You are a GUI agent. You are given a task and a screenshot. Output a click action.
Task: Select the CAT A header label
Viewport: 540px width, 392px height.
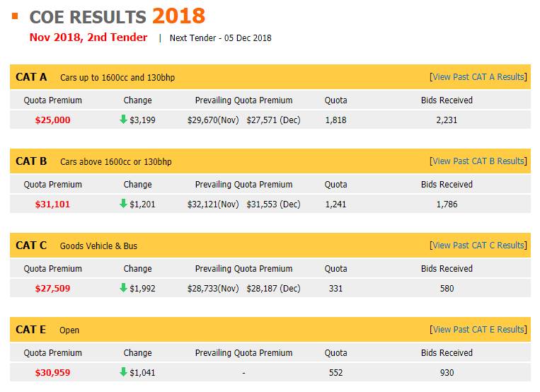[x=31, y=77]
